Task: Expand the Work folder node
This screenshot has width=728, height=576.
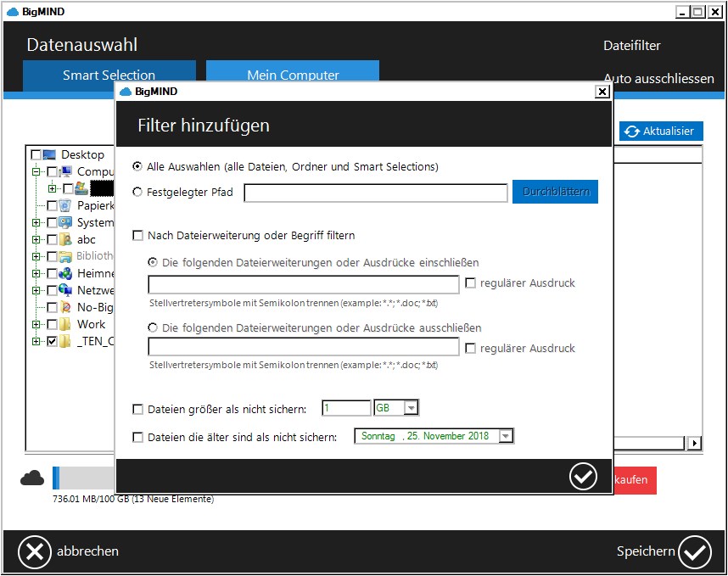Action: 36,324
